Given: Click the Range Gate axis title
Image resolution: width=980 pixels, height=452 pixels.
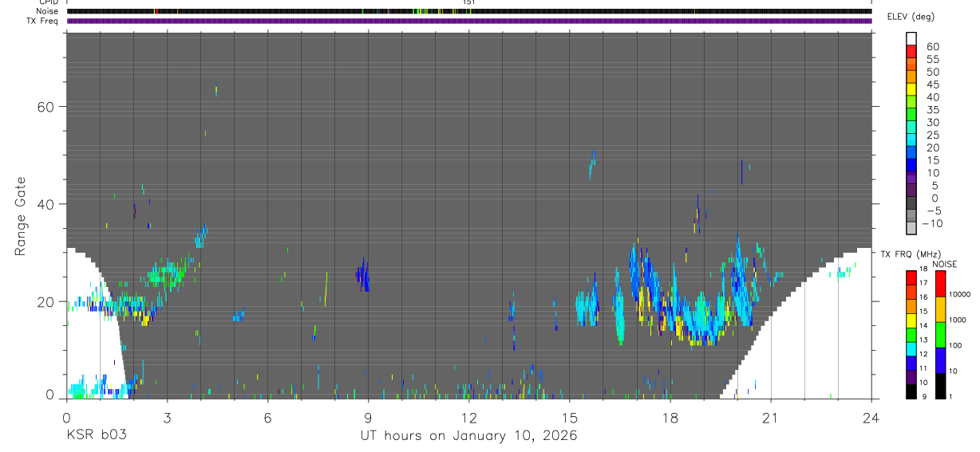Looking at the screenshot, I should tap(21, 218).
